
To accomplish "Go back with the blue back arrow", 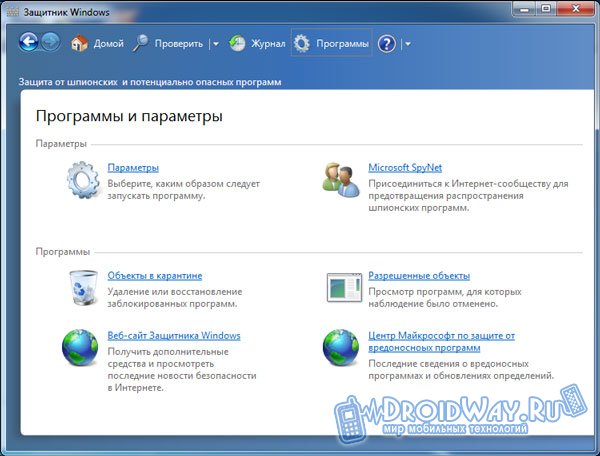I will click(x=29, y=42).
